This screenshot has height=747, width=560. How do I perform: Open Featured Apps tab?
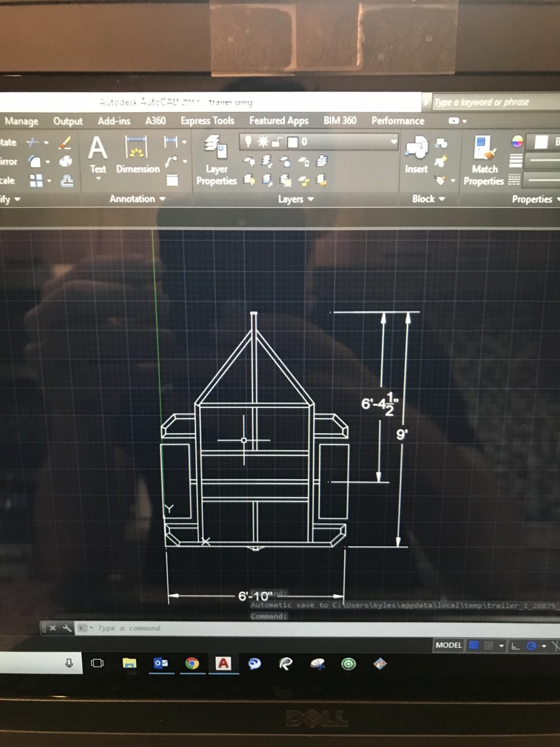point(279,121)
